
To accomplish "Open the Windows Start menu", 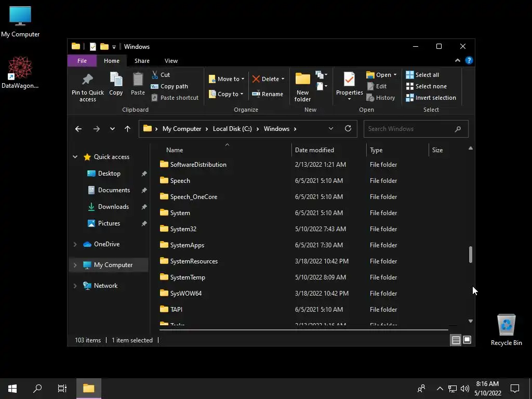I will click(12, 389).
